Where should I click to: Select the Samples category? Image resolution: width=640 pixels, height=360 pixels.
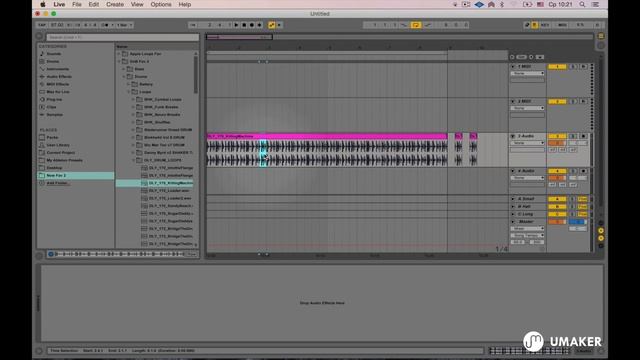(x=54, y=115)
